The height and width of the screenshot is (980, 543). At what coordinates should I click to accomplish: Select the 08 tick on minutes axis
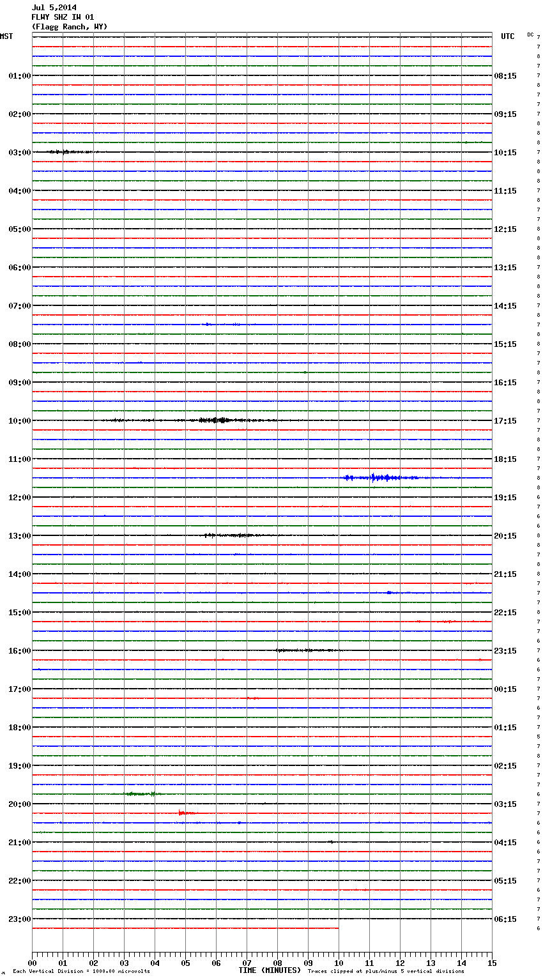(x=277, y=963)
